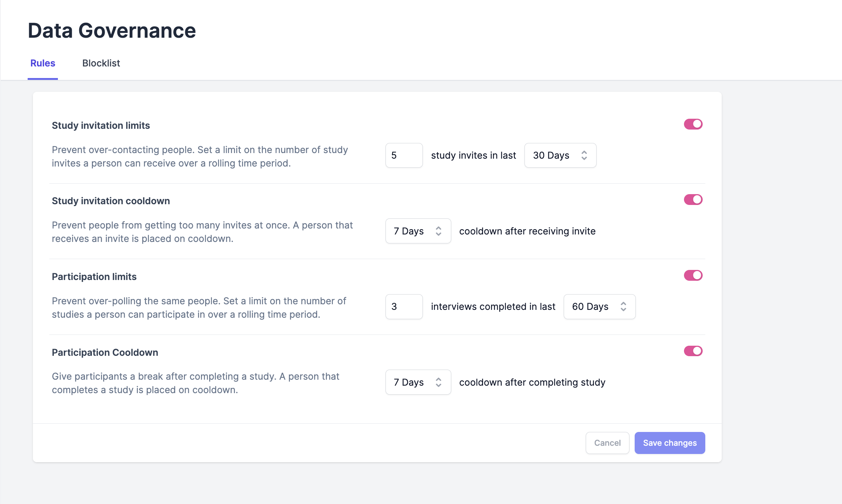Click chevron arrows on invitation cooldown selector

pyautogui.click(x=439, y=231)
